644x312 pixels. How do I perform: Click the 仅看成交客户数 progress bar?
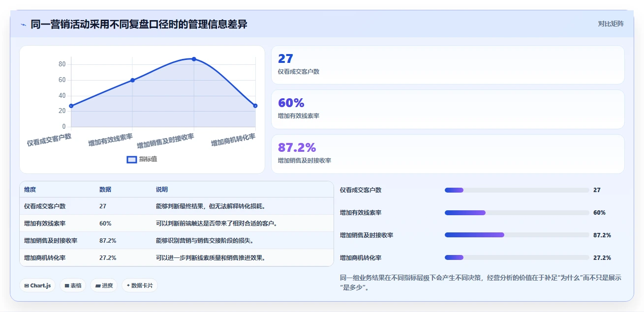pyautogui.click(x=517, y=190)
